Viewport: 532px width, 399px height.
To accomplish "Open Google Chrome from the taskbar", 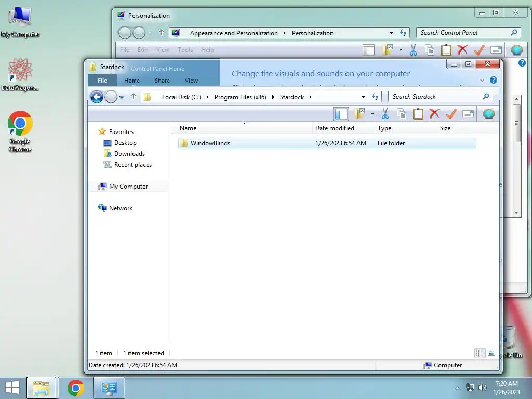I will pyautogui.click(x=75, y=388).
